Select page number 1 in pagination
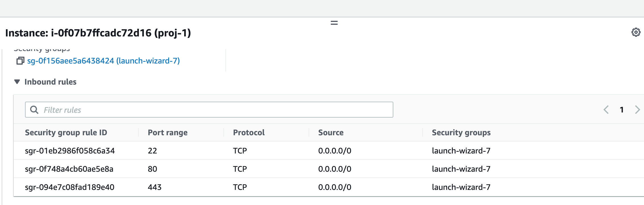 pos(621,110)
